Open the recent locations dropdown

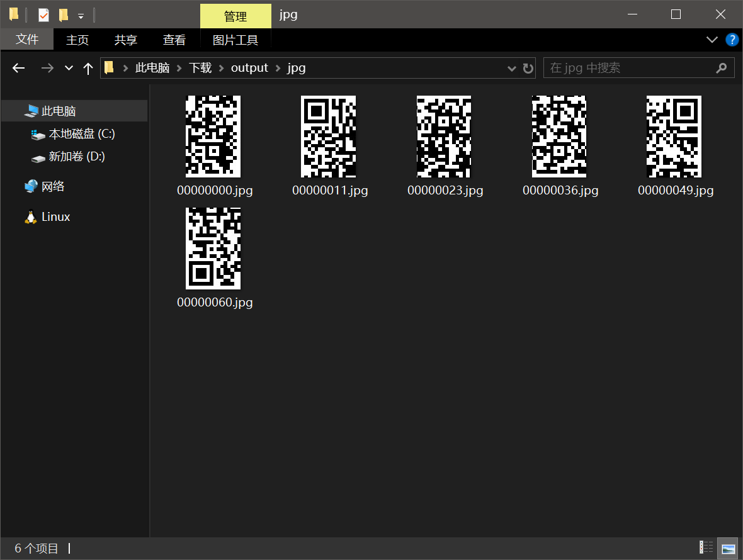(x=69, y=68)
